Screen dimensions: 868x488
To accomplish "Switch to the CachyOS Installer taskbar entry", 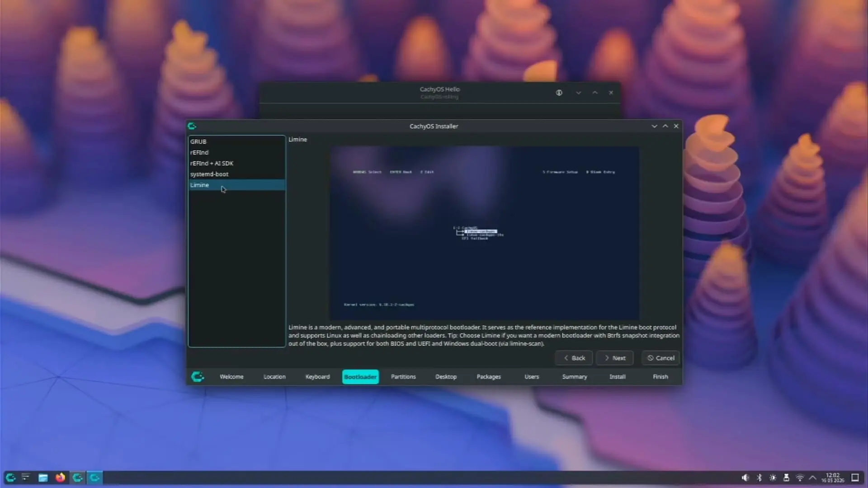I will [x=94, y=478].
